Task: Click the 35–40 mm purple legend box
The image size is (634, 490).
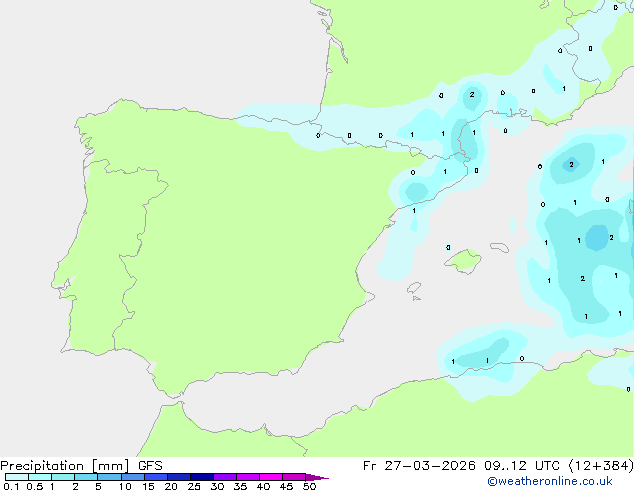Action: coord(248,477)
